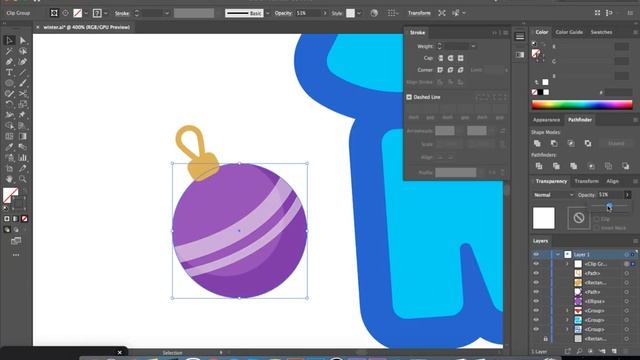Click the opacity slider handle in Transparency
Viewport: 640px width, 360px height.
click(609, 206)
